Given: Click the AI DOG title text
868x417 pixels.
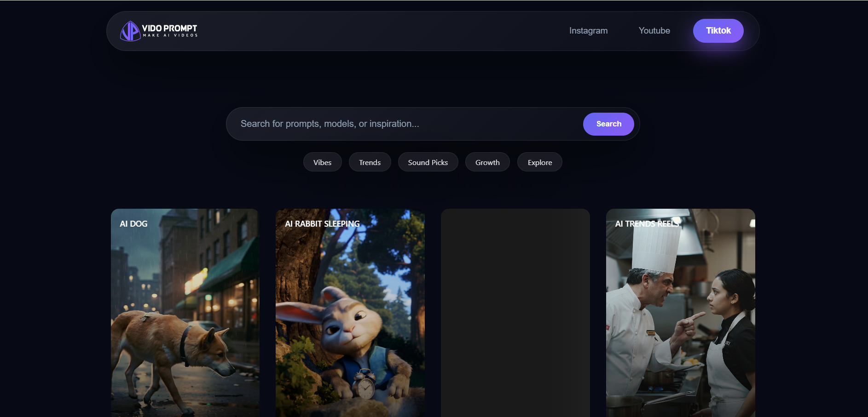Looking at the screenshot, I should point(133,223).
